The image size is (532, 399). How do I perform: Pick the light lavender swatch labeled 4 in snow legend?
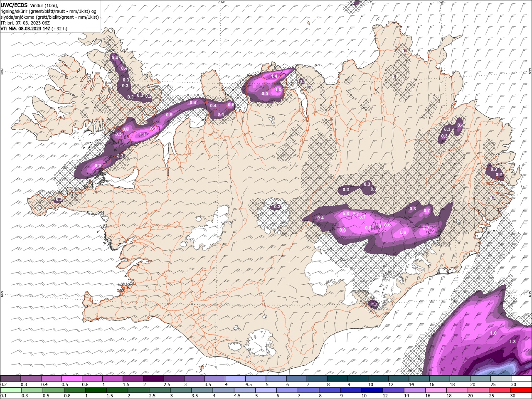(235, 379)
